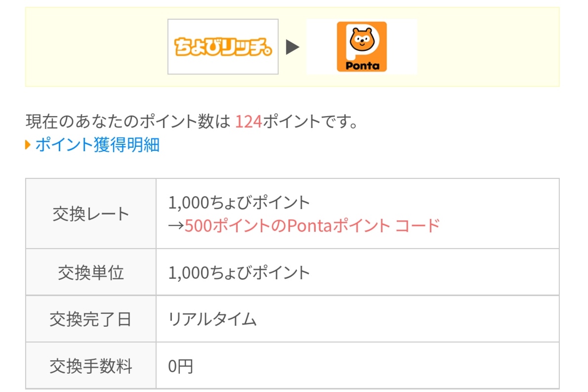Click 1,000ちょびポイント in the 交換レート row
588x392 pixels.
[239, 203]
